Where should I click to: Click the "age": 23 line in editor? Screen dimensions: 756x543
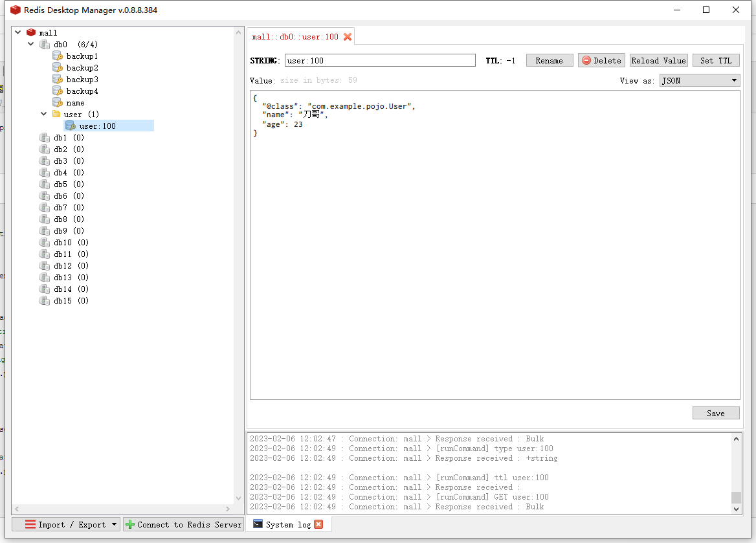(x=282, y=124)
